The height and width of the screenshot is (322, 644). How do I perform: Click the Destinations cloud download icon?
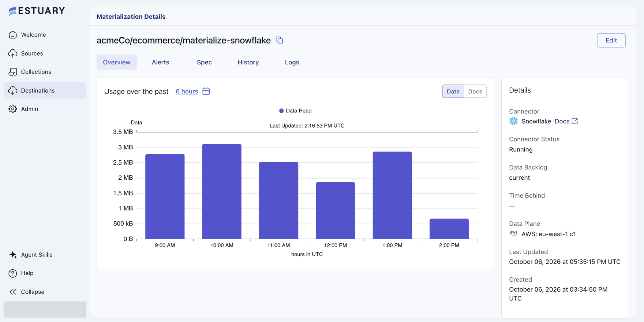click(x=13, y=91)
